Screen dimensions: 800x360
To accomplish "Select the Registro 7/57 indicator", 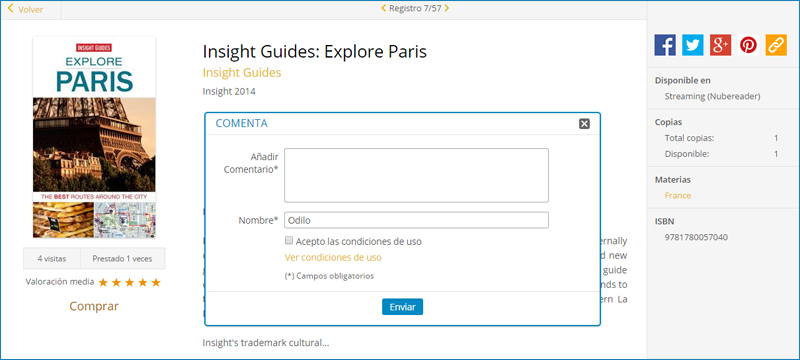I will pyautogui.click(x=415, y=8).
